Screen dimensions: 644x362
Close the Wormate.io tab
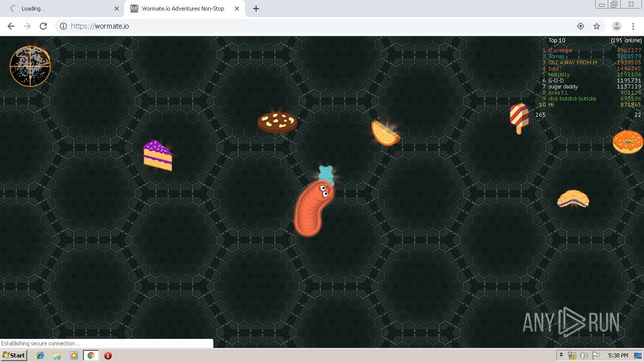(237, 9)
